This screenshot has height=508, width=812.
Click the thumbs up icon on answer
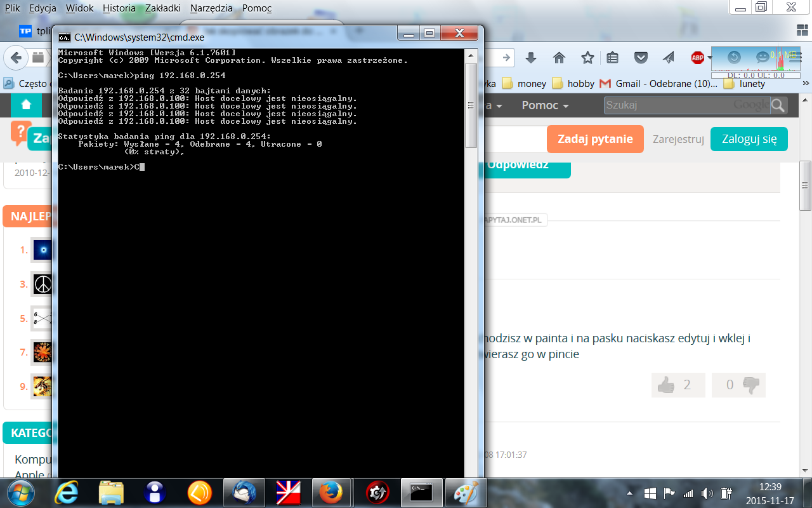tap(666, 385)
